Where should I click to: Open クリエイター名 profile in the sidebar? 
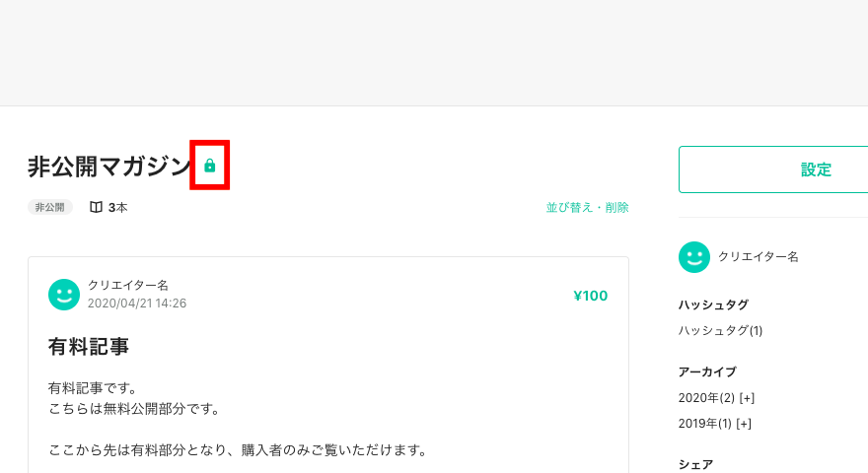coord(758,256)
